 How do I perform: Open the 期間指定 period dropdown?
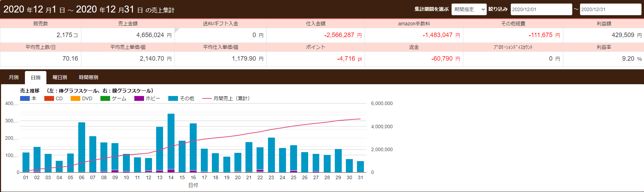469,9
